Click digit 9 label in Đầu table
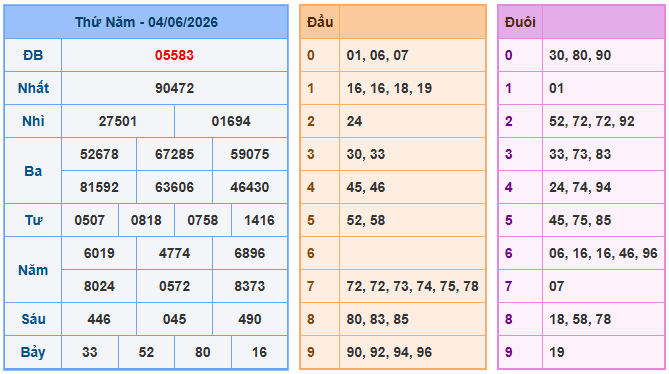 311,352
